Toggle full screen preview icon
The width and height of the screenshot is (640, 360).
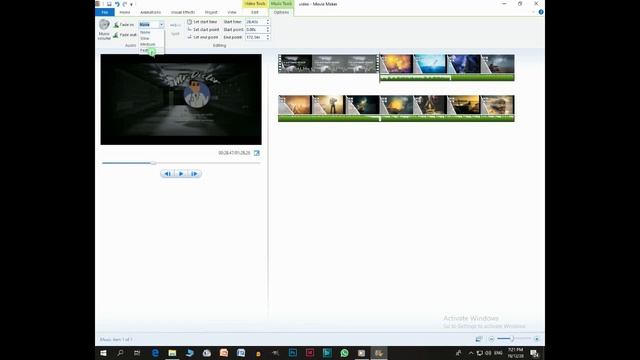pyautogui.click(x=257, y=153)
